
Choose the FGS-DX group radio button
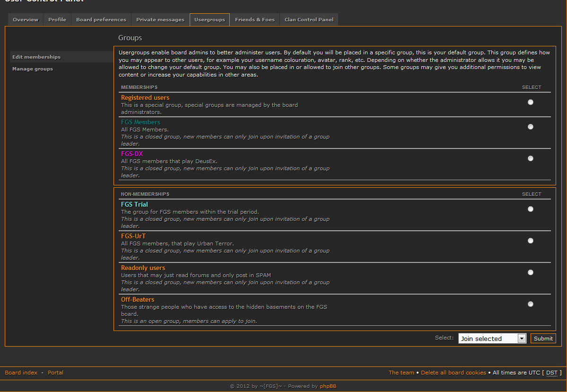pyautogui.click(x=530, y=158)
